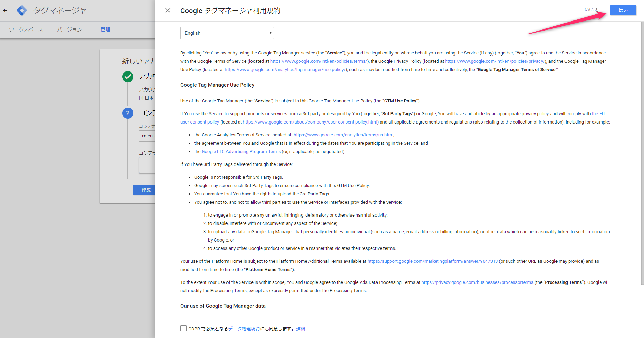
Task: Check the GDPR data processing checkbox
Action: click(183, 328)
